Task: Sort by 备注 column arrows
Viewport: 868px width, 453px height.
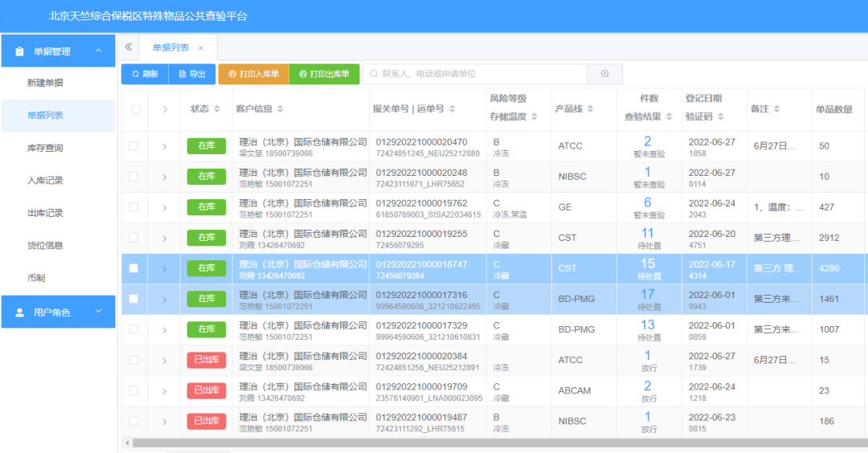Action: (776, 109)
